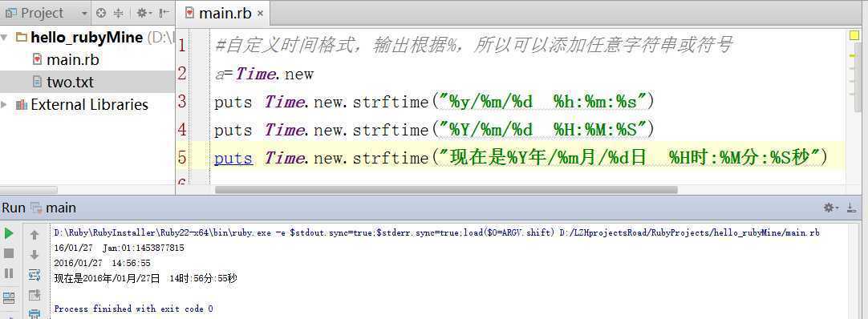
Task: Click line number 3 in gutter
Action: coord(182,102)
